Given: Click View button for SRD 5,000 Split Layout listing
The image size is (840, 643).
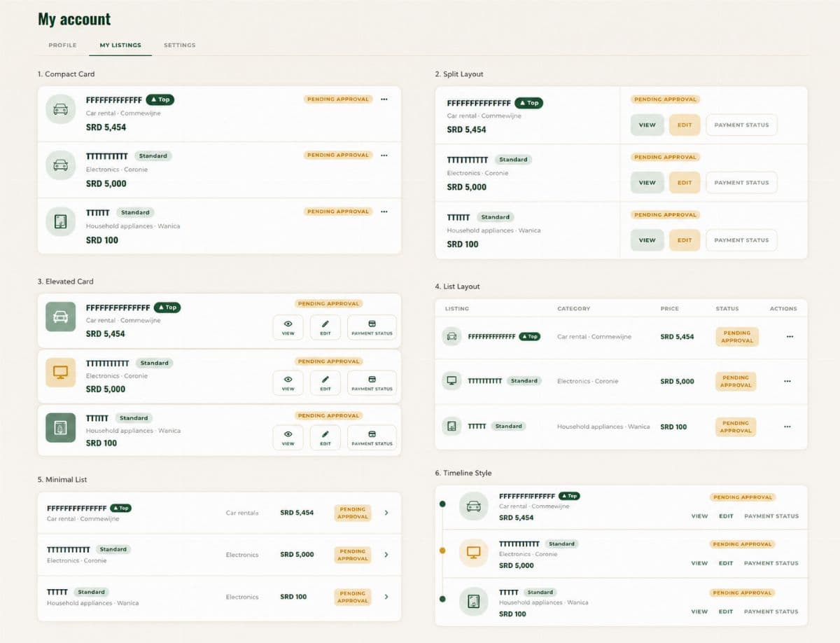Looking at the screenshot, I should (647, 183).
